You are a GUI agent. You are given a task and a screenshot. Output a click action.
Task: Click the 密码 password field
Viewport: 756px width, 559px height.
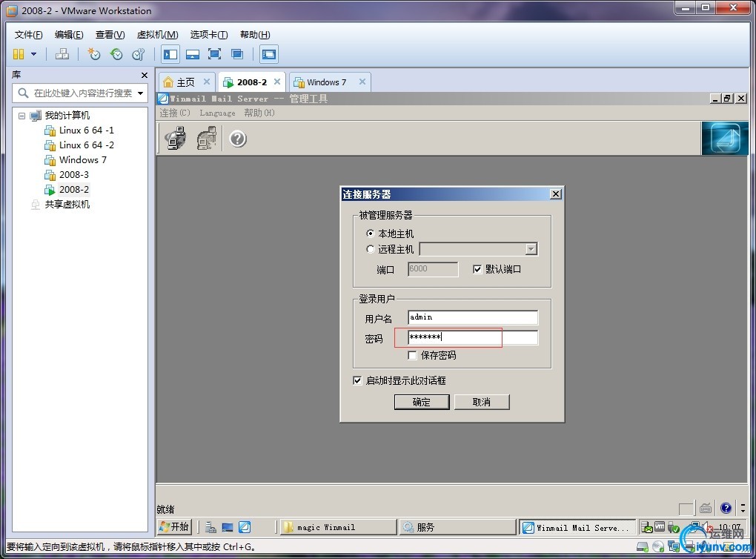[473, 337]
